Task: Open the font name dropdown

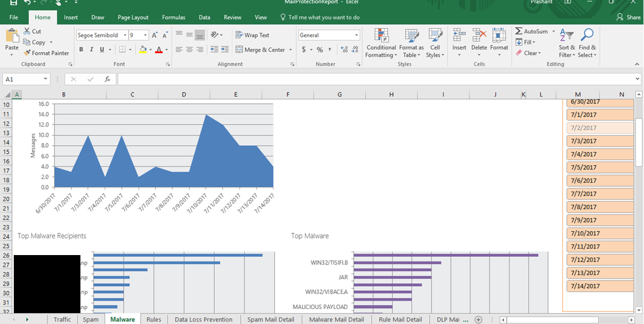Action: (124, 36)
